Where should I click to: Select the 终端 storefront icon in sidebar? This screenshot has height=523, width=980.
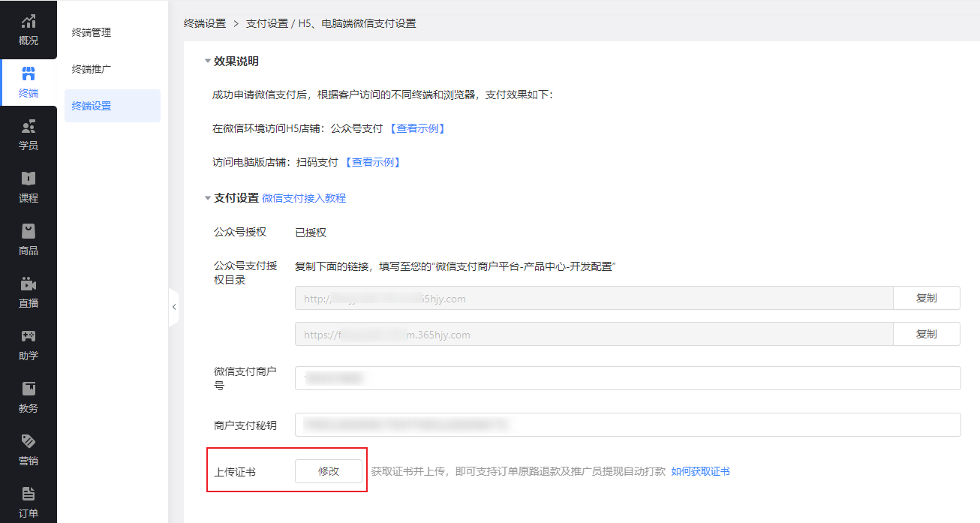(29, 74)
